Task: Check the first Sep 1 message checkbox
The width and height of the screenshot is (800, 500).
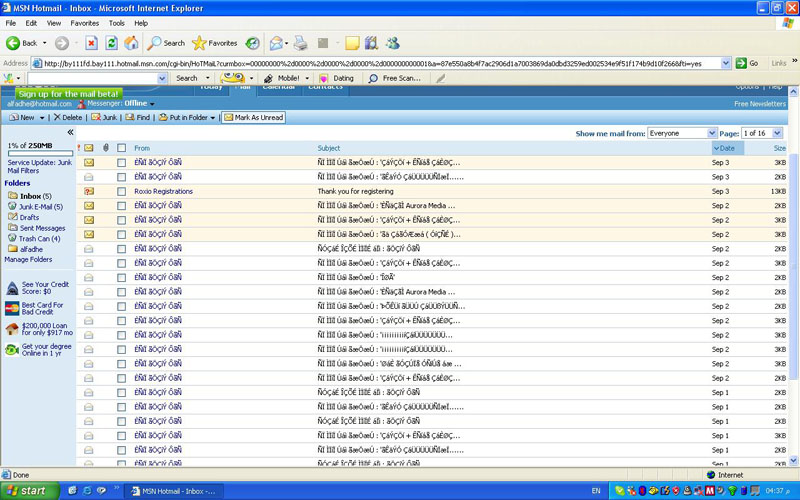Action: pos(121,393)
